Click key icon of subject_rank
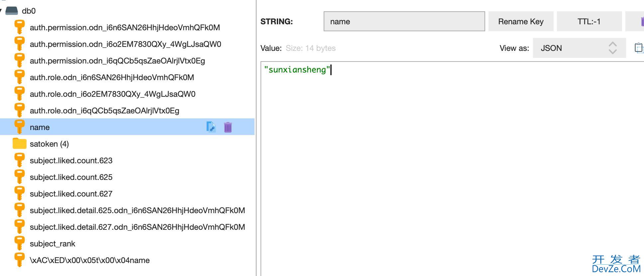 point(19,243)
